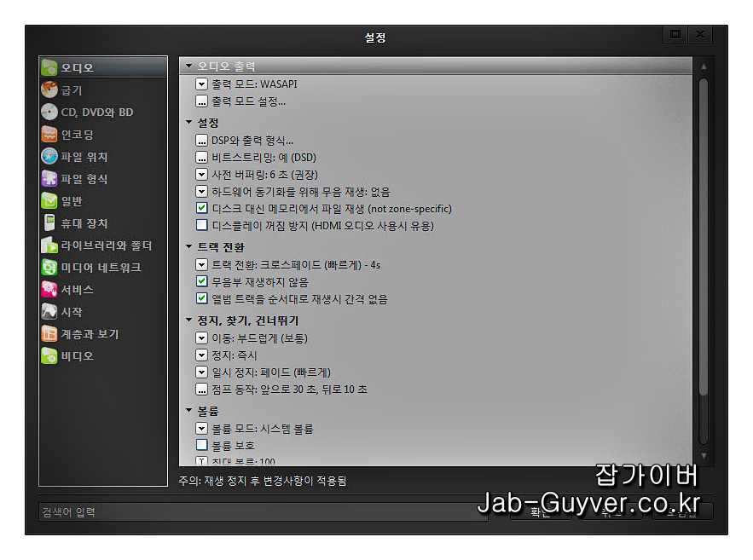Open 트랙 전환: 크로스페이드 dropdown
Image resolution: width=753 pixels, height=560 pixels.
pyautogui.click(x=202, y=264)
